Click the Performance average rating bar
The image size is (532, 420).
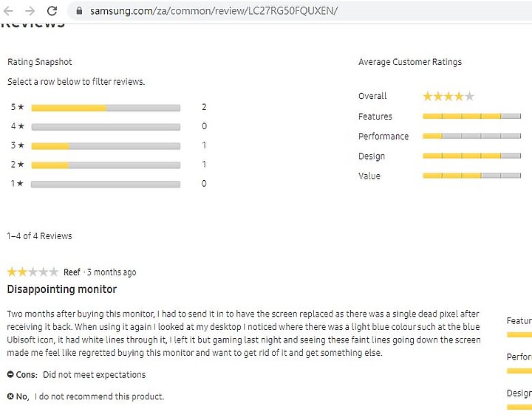[471, 136]
